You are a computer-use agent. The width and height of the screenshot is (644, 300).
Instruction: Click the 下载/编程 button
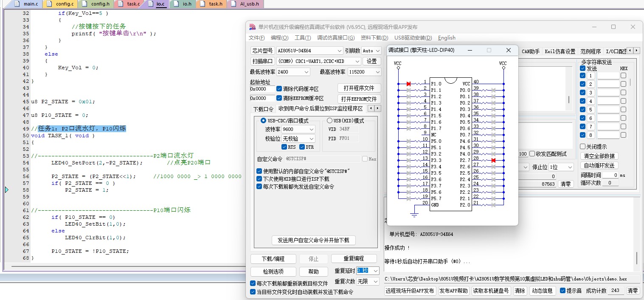(273, 259)
